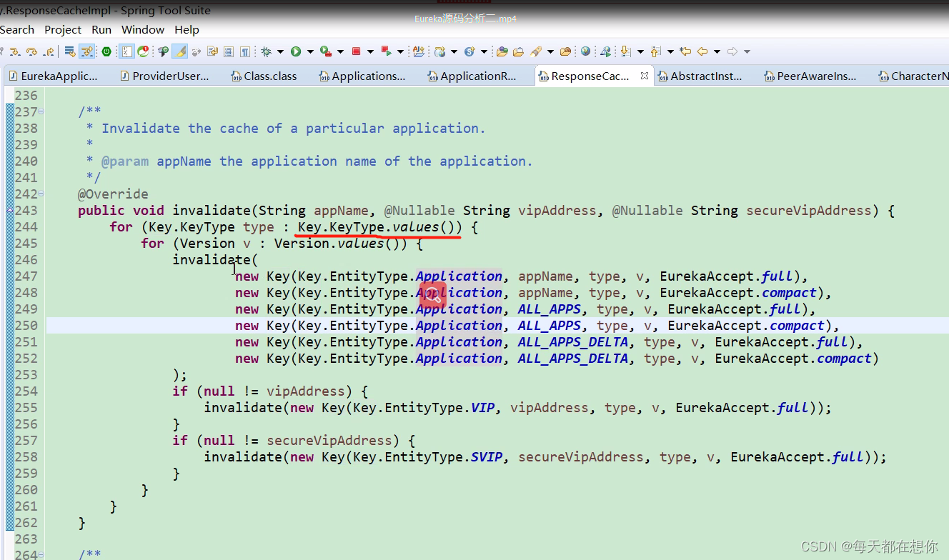Click the Forward navigation gray arrow
This screenshot has height=560, width=949.
(x=732, y=51)
